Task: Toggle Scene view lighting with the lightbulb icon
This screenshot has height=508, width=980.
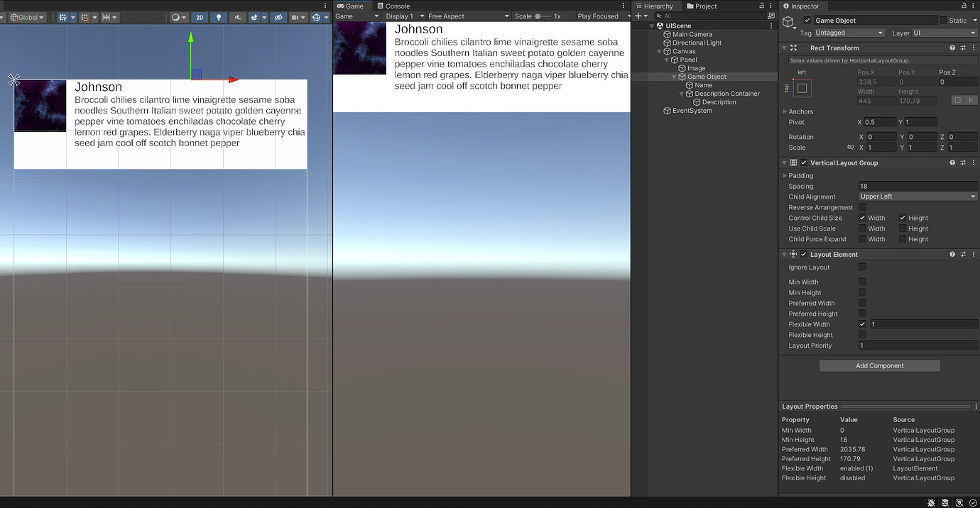Action: [x=219, y=17]
